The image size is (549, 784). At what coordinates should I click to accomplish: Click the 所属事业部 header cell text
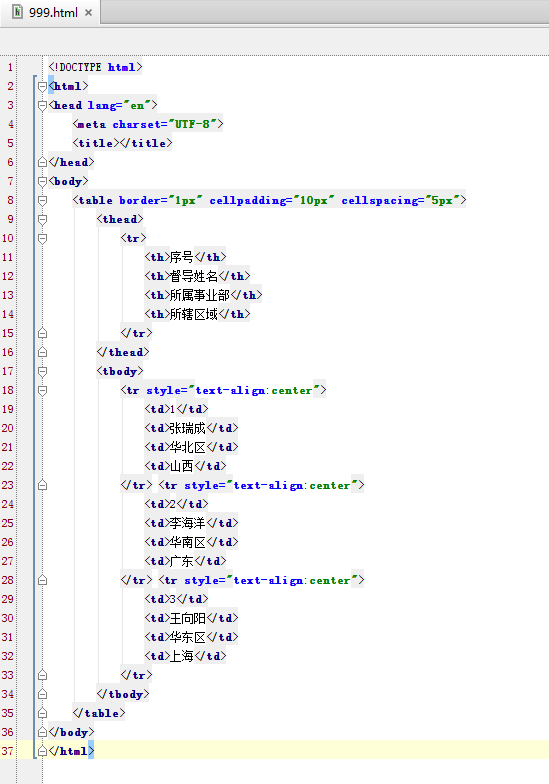200,295
